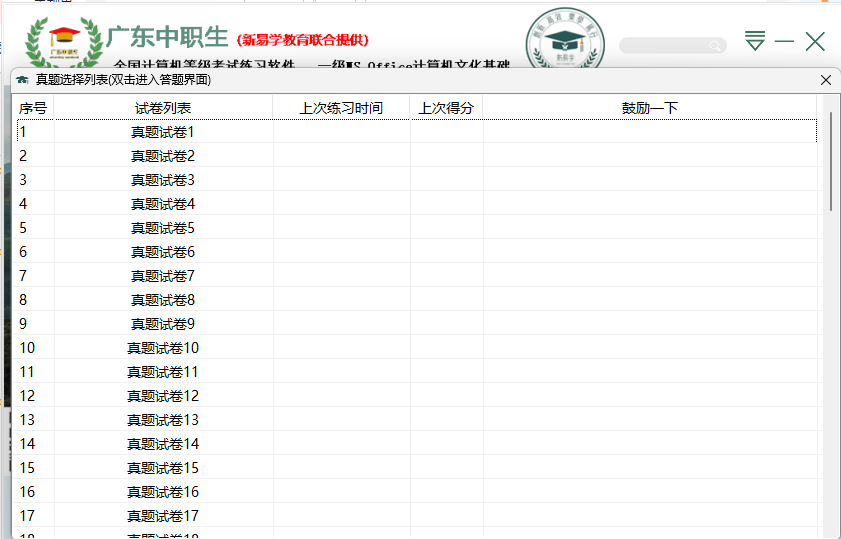841x539 pixels.
Task: Click the 广东中职生 wreath logo
Action: [64, 42]
